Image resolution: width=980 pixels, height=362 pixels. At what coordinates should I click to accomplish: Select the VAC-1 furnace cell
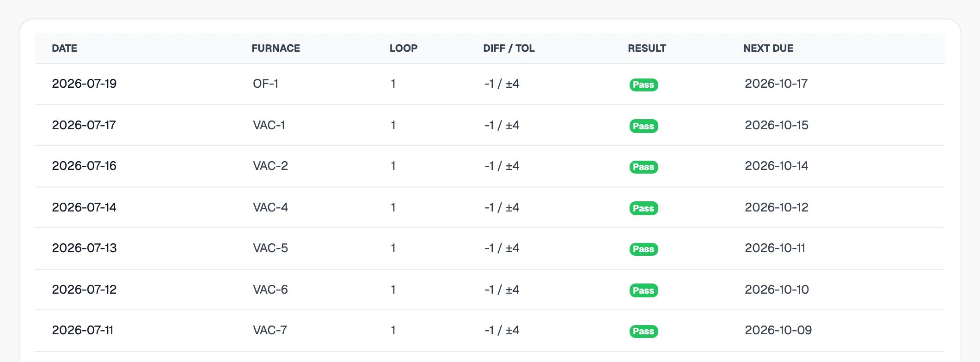click(269, 125)
